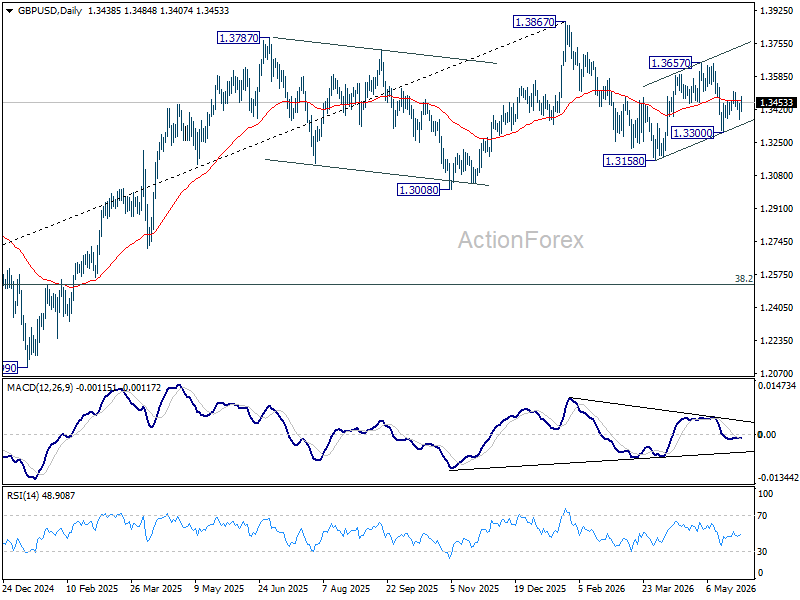Click the ActionForex watermark
This screenshot has height=600, width=800.
[520, 240]
